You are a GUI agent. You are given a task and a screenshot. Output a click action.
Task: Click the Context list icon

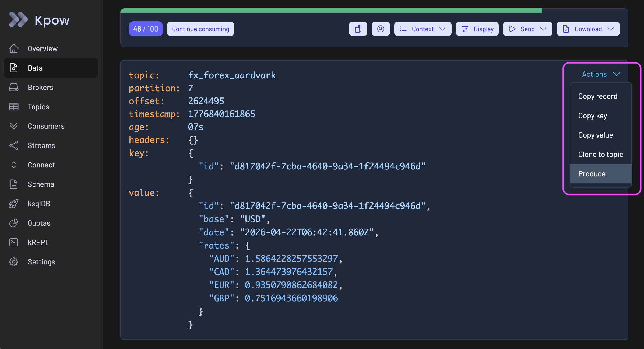pos(403,29)
